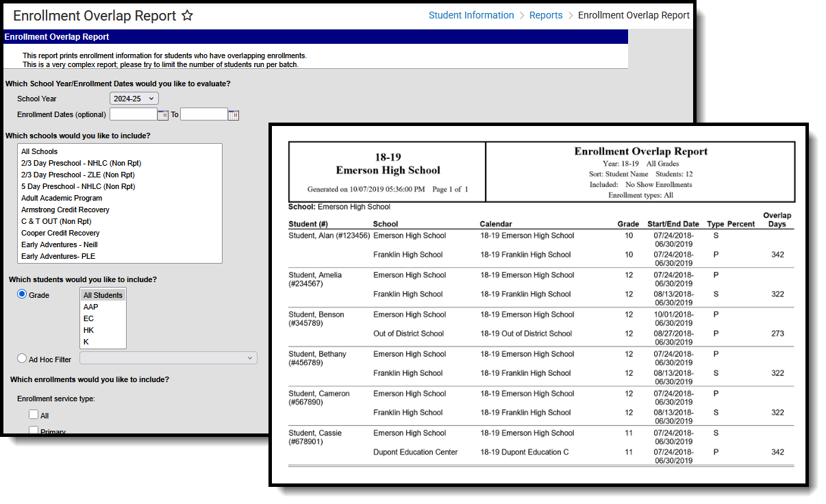This screenshot has width=826, height=504.
Task: Click Dupont Education Center cell
Action: click(x=415, y=452)
